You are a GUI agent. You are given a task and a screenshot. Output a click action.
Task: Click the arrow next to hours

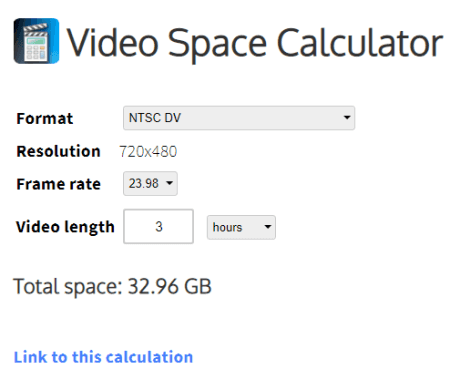(x=267, y=227)
